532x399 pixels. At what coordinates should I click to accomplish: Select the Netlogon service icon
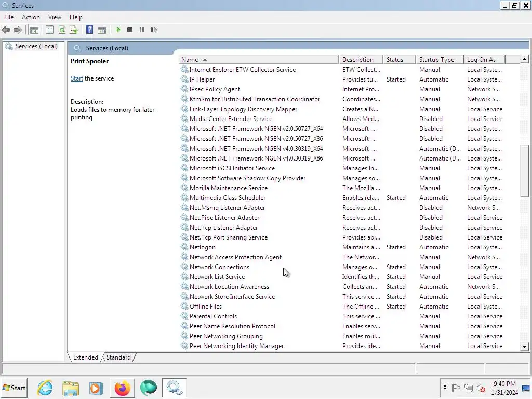coord(184,247)
